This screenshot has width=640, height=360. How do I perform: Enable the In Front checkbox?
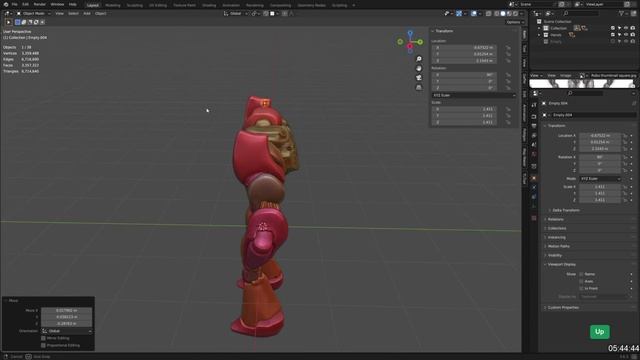pyautogui.click(x=581, y=289)
